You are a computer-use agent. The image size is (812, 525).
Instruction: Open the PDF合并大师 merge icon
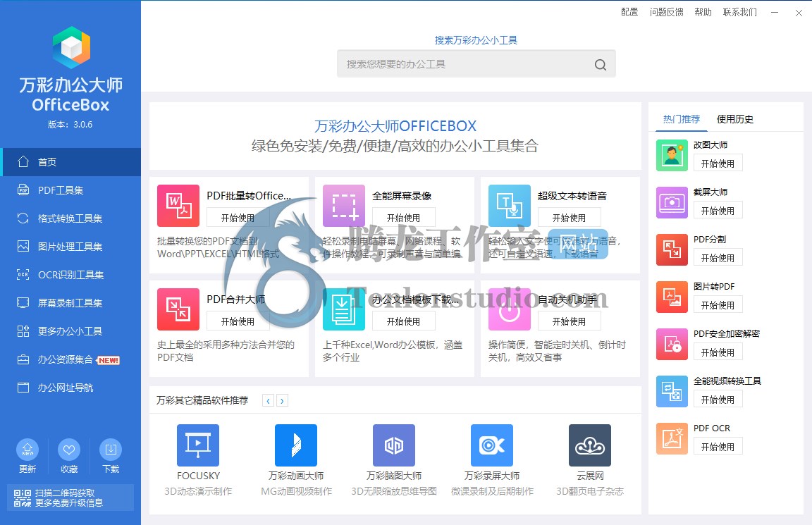click(178, 309)
